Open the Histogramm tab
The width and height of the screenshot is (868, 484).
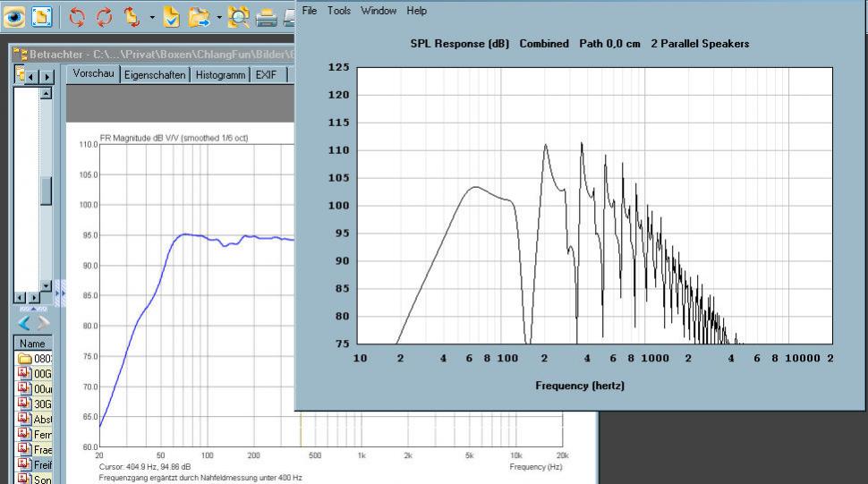pyautogui.click(x=220, y=74)
